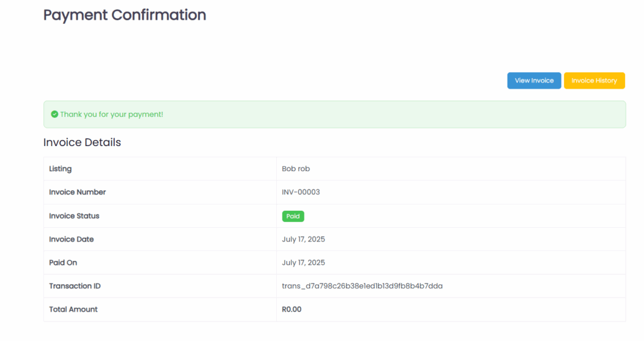This screenshot has width=644, height=341.
Task: Click the Total Amount row label
Action: (x=73, y=310)
